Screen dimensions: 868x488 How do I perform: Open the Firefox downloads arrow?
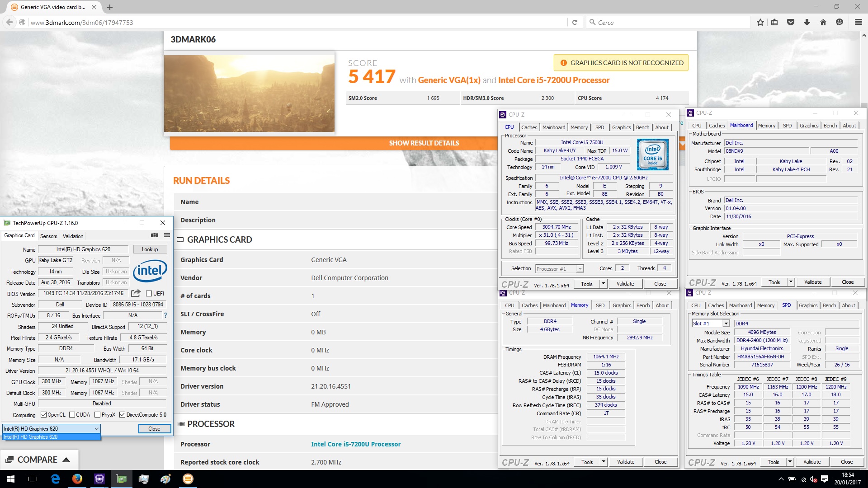(x=807, y=22)
